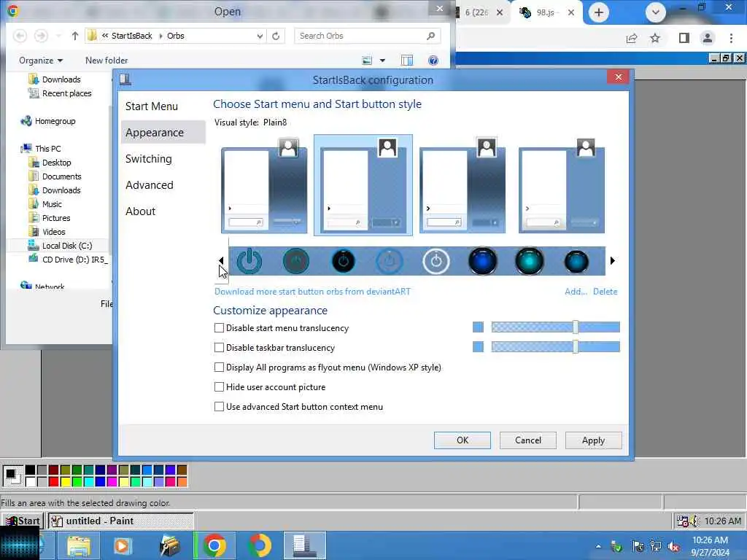
Task: Open browser profile icon
Action: pos(708,38)
